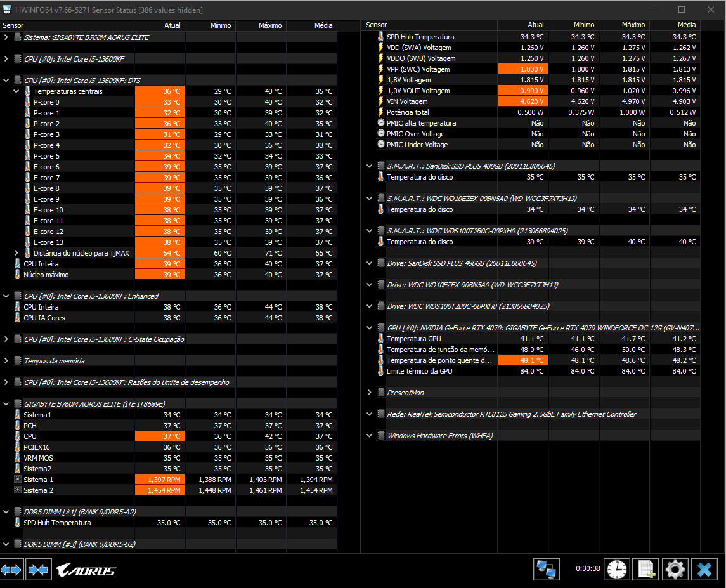The height and width of the screenshot is (588, 726).
Task: Click the HWiNFO64 app icon in title bar
Action: (7, 10)
